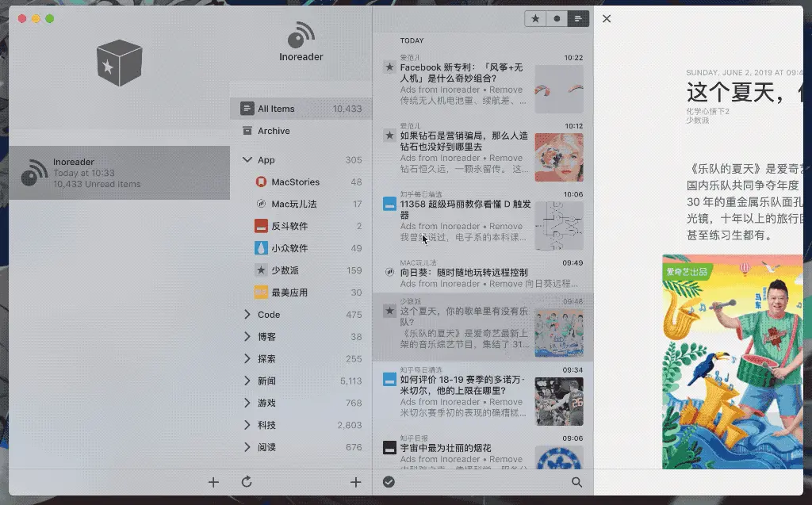Click the 小众软件 blue drop icon
The height and width of the screenshot is (505, 812).
(x=261, y=248)
